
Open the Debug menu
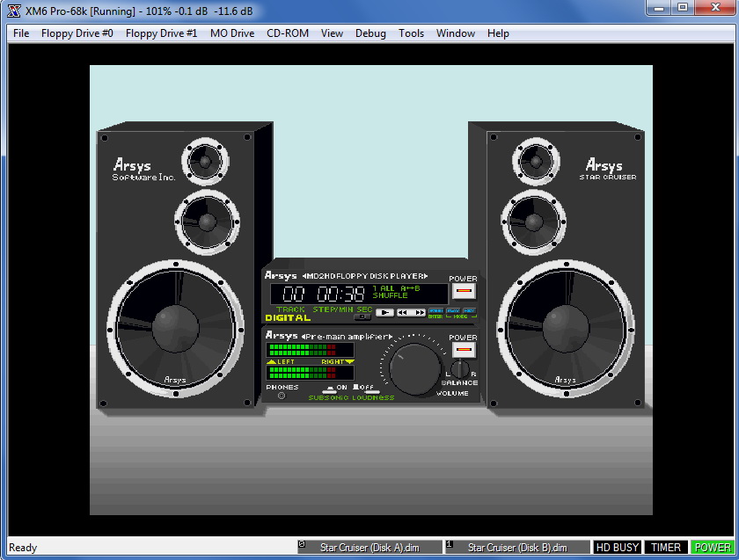pos(370,33)
